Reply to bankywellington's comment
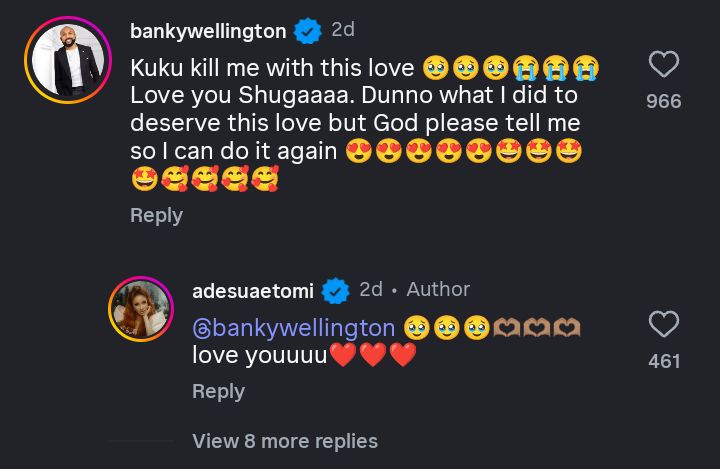 156,215
